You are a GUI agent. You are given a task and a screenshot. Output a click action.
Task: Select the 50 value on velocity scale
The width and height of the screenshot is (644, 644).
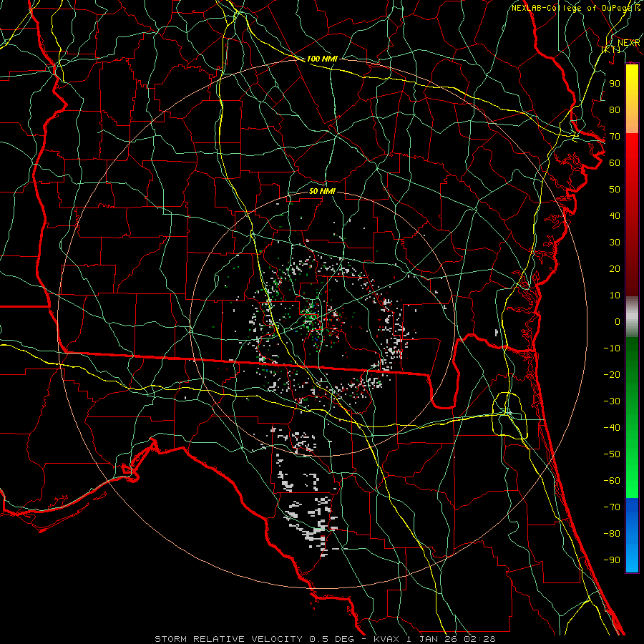pyautogui.click(x=615, y=190)
